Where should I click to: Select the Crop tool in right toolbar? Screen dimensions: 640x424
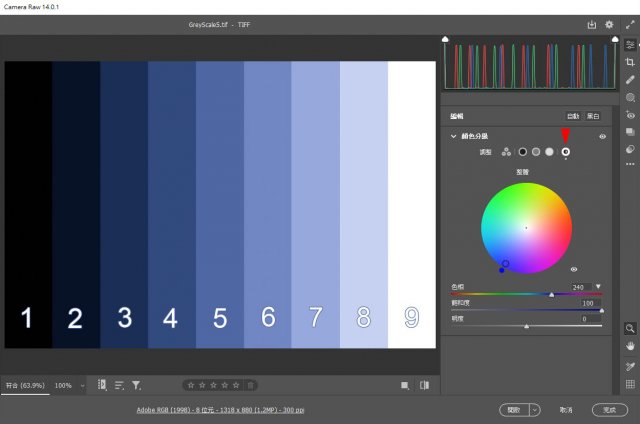click(630, 62)
